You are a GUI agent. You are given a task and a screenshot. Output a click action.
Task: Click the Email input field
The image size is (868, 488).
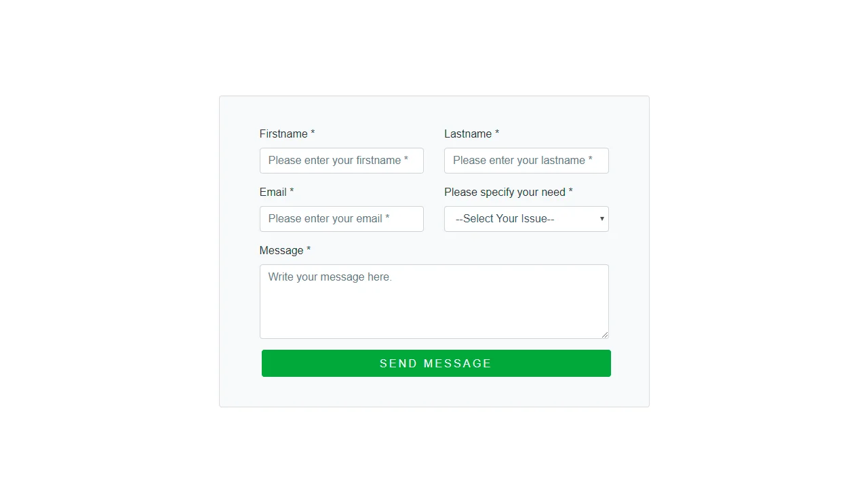341,219
